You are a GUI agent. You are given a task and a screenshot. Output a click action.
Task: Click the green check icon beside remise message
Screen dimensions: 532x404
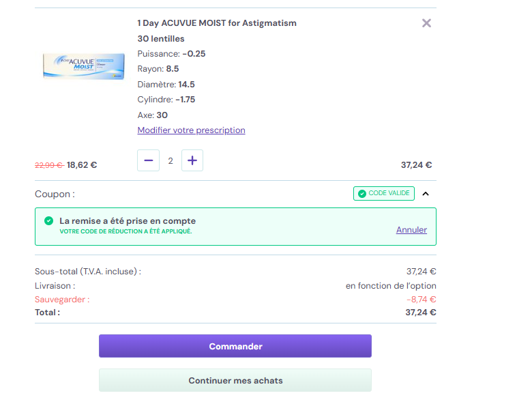coord(49,221)
